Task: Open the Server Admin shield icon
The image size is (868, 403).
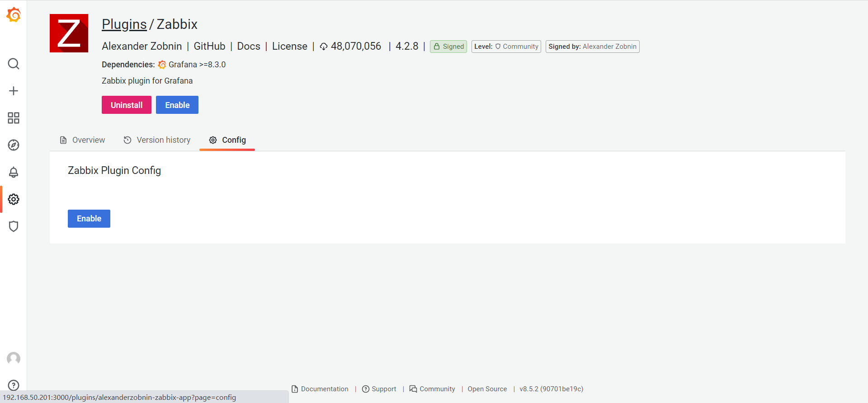Action: [x=14, y=226]
